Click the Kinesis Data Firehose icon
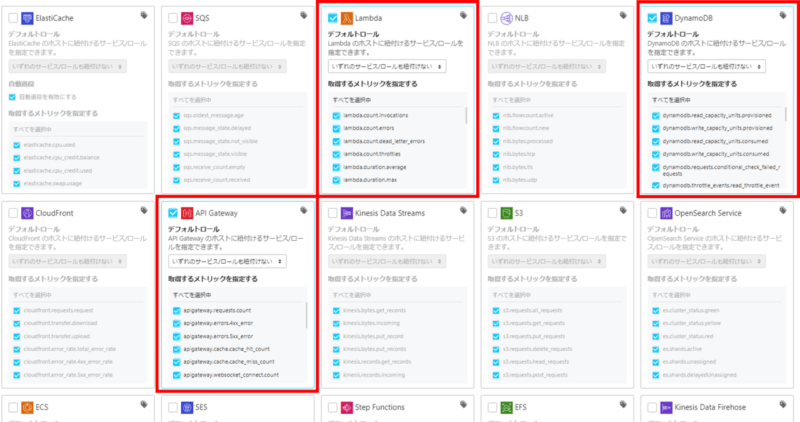 pyautogui.click(x=666, y=408)
